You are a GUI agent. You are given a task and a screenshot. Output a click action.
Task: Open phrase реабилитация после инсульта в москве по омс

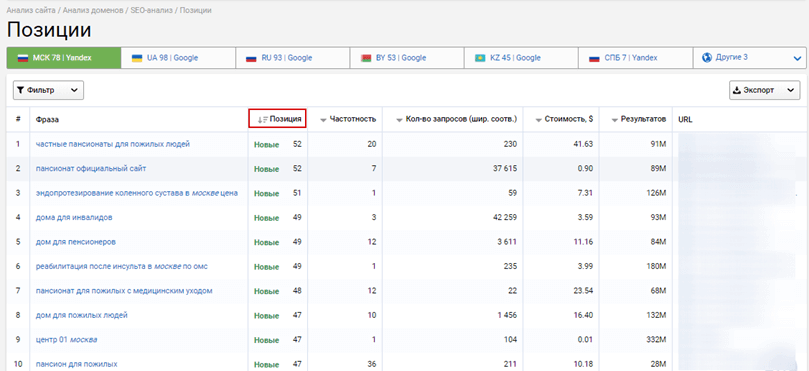(122, 266)
